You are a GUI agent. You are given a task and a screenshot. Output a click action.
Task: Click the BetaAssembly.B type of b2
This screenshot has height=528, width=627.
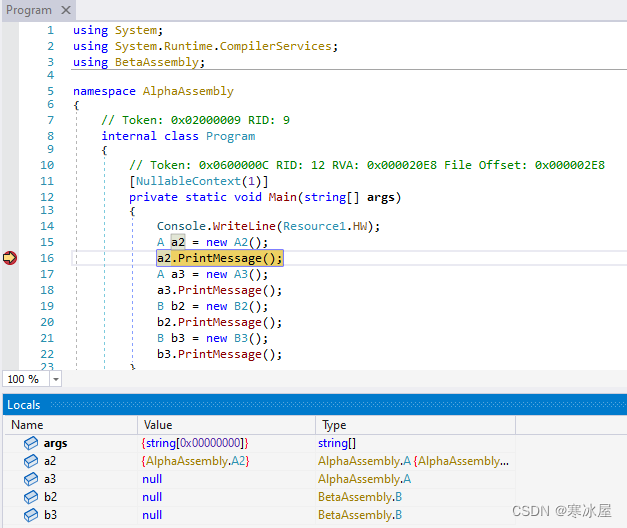360,497
